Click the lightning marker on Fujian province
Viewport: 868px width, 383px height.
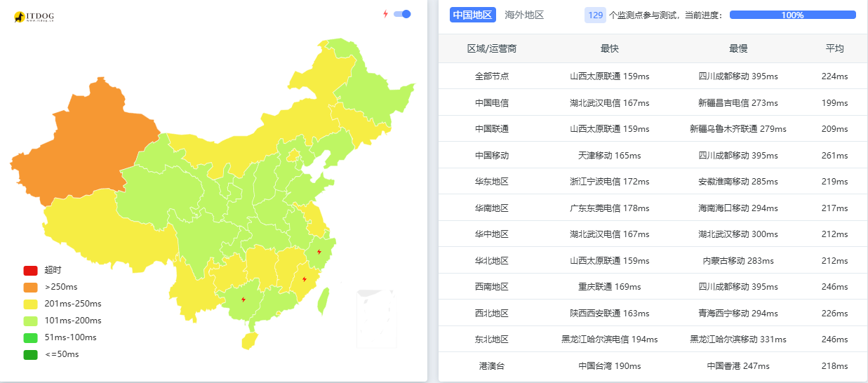(x=305, y=279)
